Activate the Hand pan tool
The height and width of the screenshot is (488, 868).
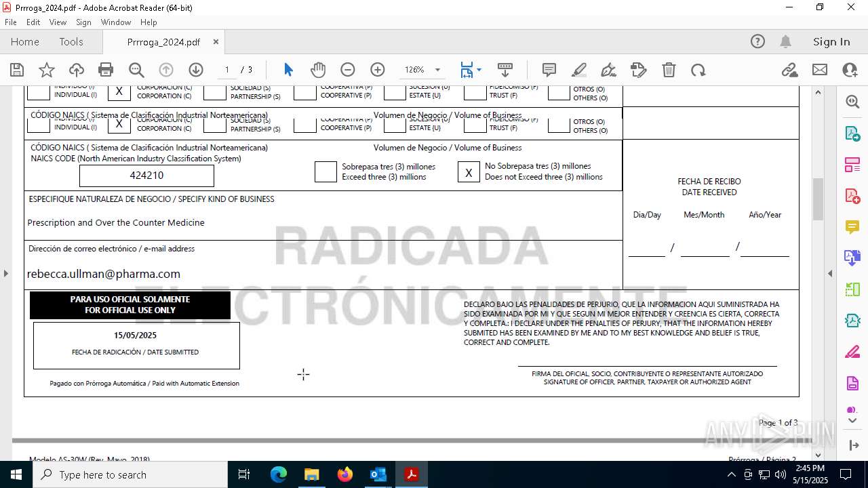[318, 70]
